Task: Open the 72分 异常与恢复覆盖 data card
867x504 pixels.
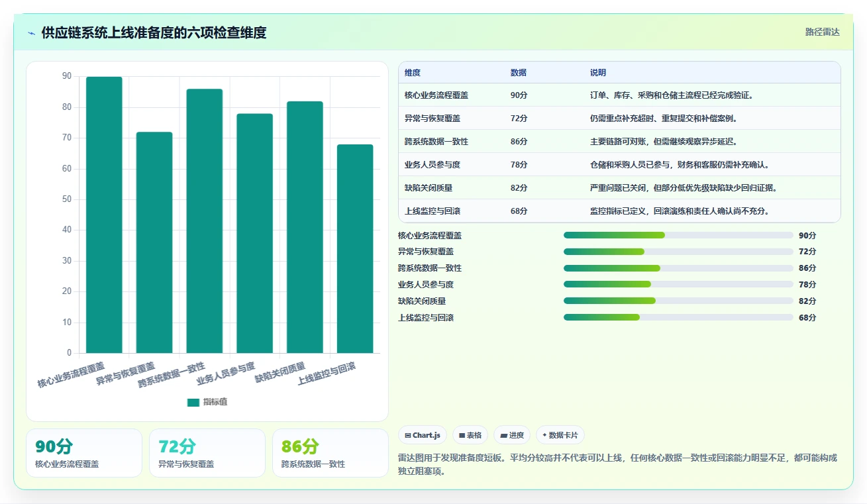Action: [x=207, y=453]
